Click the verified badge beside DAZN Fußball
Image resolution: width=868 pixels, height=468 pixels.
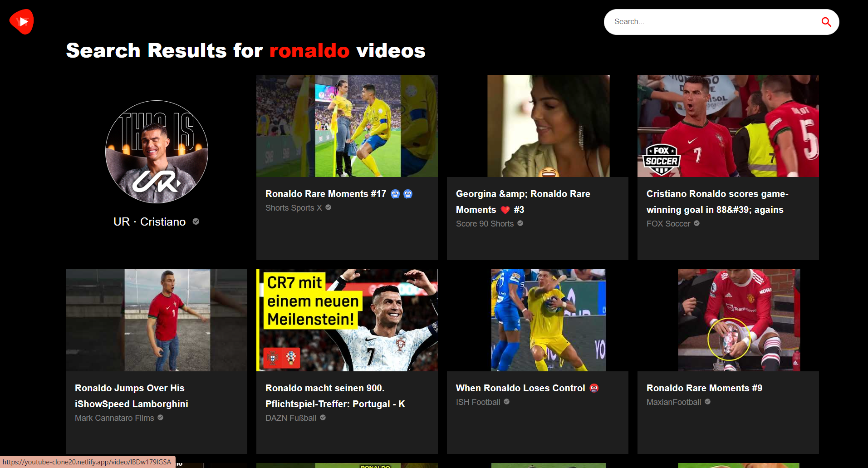point(323,418)
